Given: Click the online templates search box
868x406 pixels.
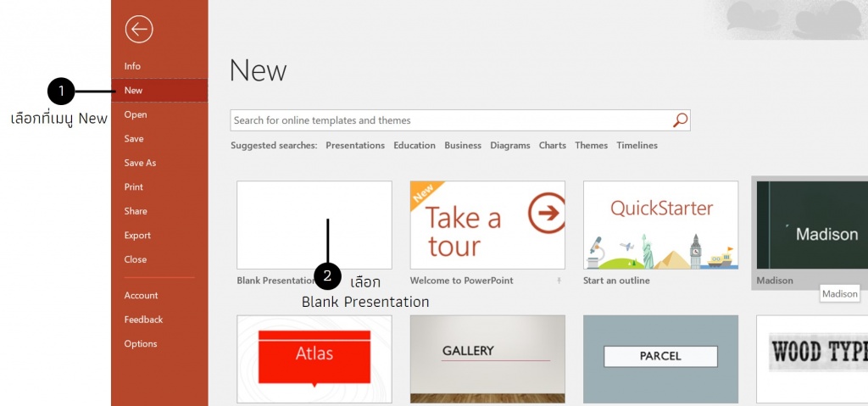Looking at the screenshot, I should (x=449, y=120).
